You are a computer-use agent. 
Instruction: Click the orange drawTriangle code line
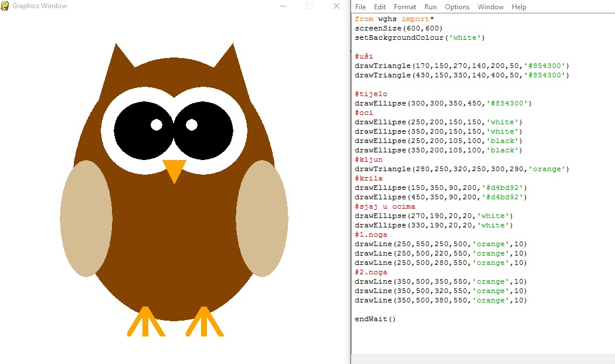(461, 169)
